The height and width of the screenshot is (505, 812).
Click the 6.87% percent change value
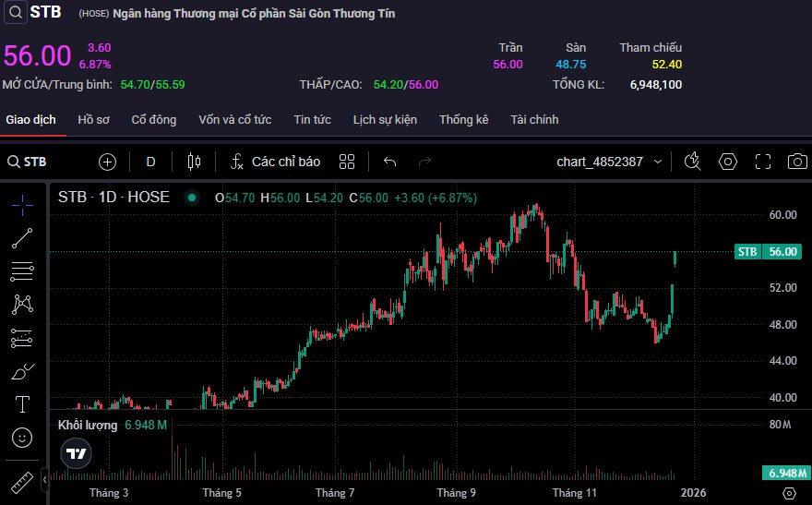tap(95, 65)
